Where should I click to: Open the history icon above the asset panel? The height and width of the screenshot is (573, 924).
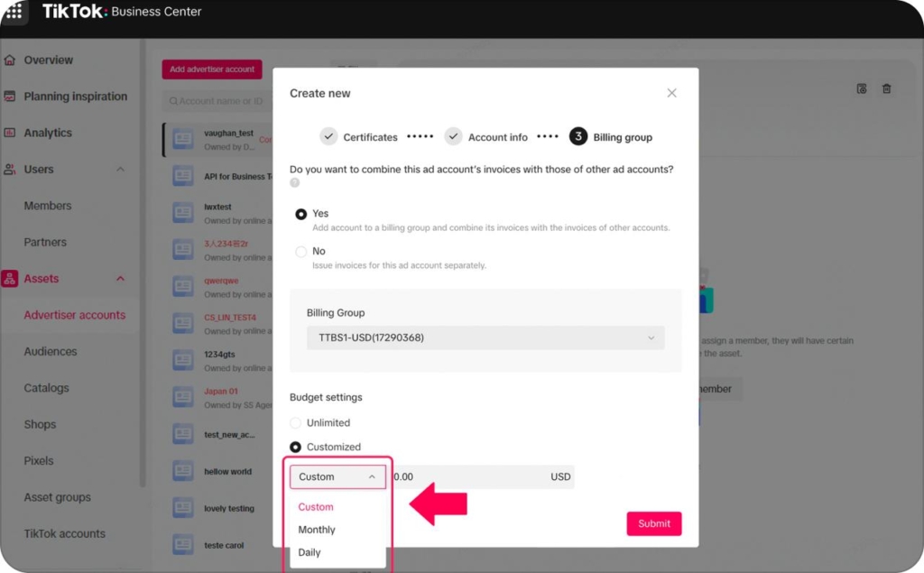pyautogui.click(x=861, y=88)
